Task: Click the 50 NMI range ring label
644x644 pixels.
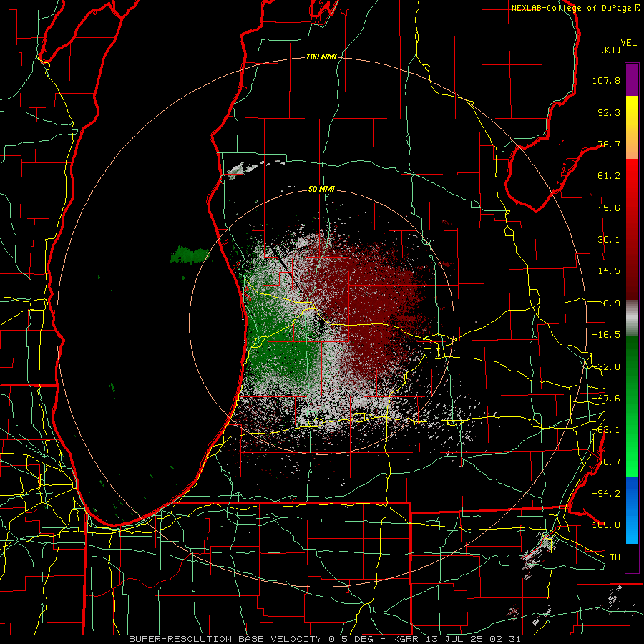Action: 321,190
